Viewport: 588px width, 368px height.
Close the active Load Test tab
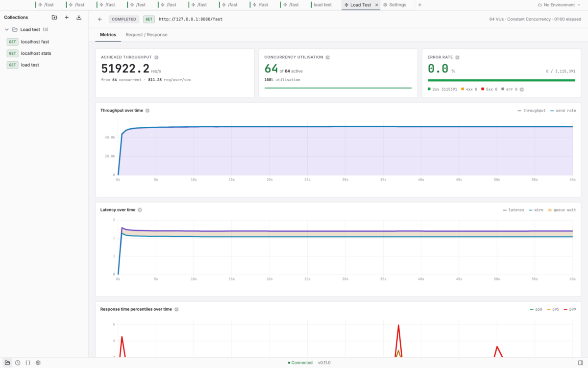point(376,5)
